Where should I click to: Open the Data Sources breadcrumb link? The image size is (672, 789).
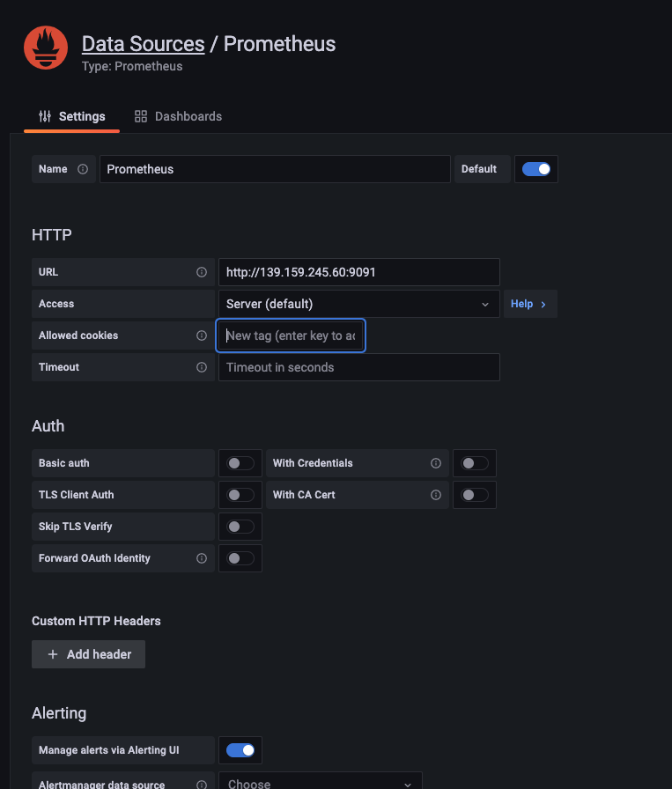143,44
